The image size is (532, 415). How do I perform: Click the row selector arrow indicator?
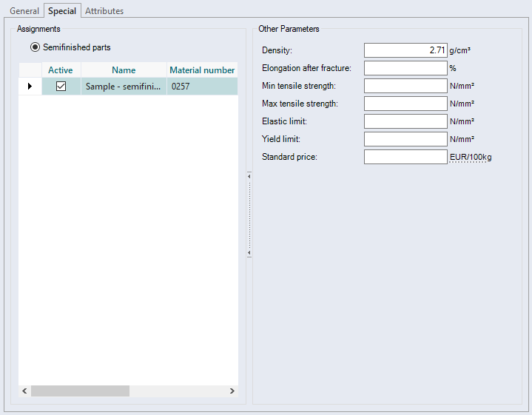coord(30,87)
